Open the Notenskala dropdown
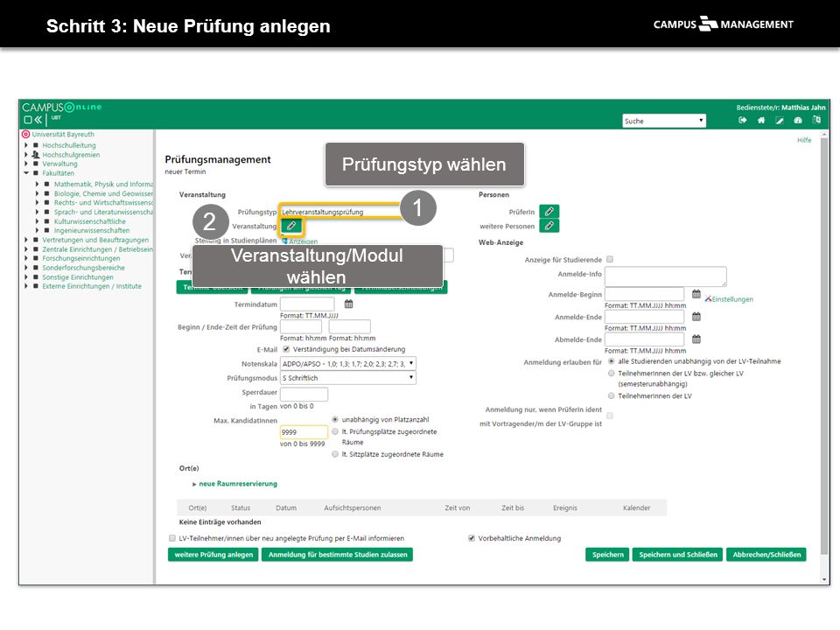The width and height of the screenshot is (840, 630). pyautogui.click(x=347, y=364)
